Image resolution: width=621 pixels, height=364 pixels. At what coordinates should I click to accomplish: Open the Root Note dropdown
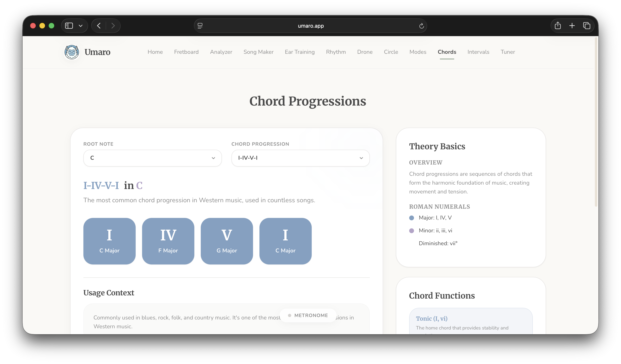152,158
